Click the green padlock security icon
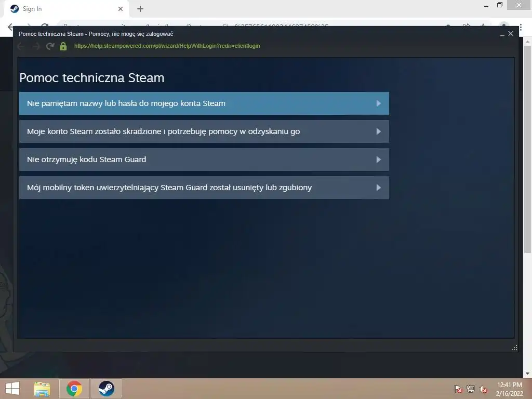Image resolution: width=532 pixels, height=399 pixels. coord(63,46)
